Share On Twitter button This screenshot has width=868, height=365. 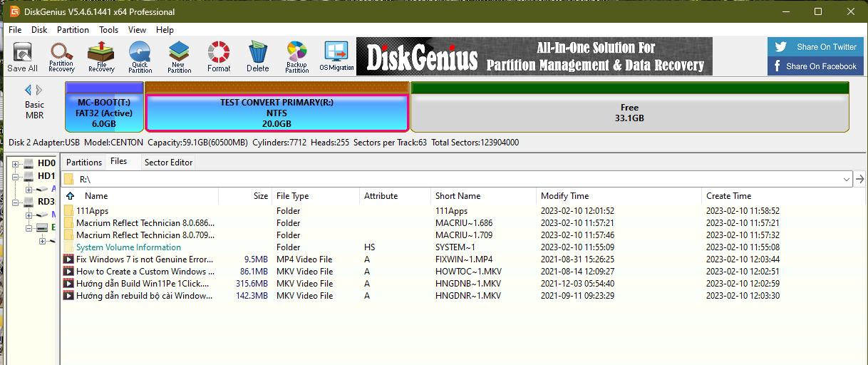click(815, 47)
